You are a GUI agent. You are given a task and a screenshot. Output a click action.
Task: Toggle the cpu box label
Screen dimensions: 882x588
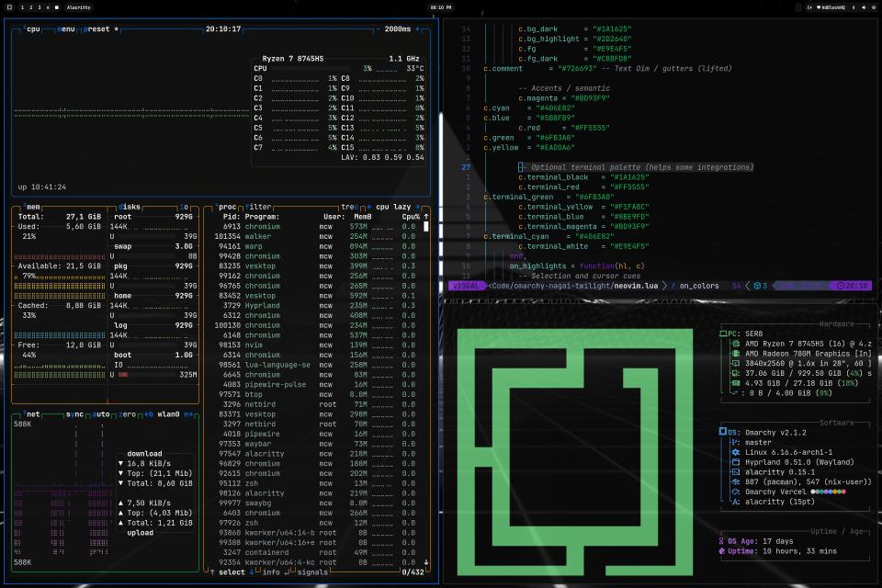33,29
